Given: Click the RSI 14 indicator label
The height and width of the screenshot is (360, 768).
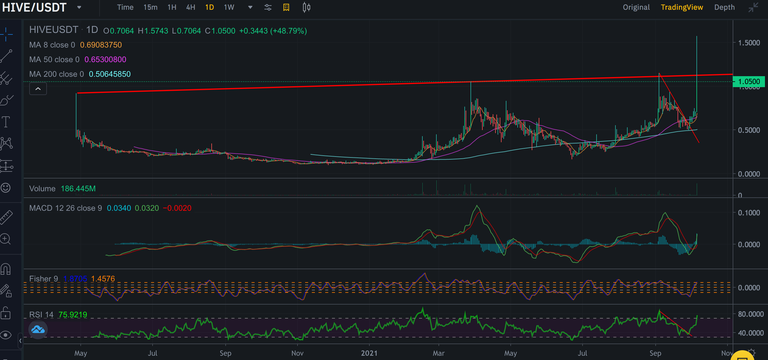Looking at the screenshot, I should tap(42, 314).
